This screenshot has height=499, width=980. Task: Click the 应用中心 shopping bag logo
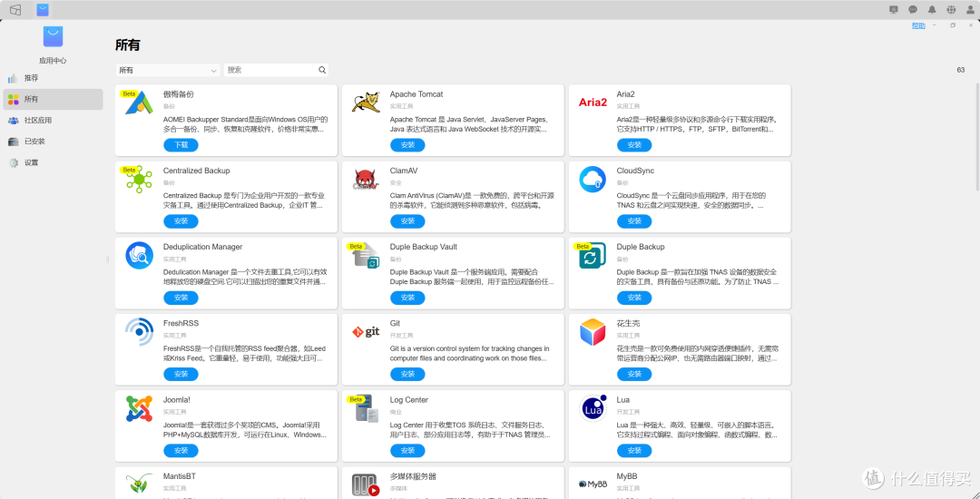(54, 37)
